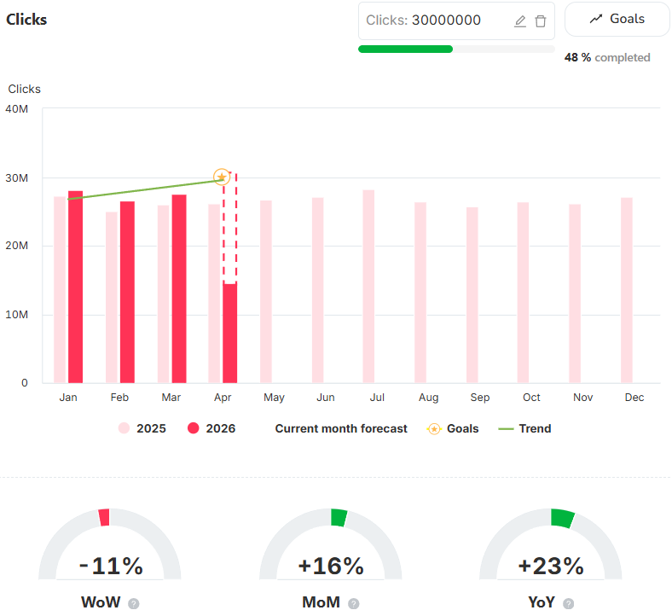Select the July 2025 bar

point(368,286)
